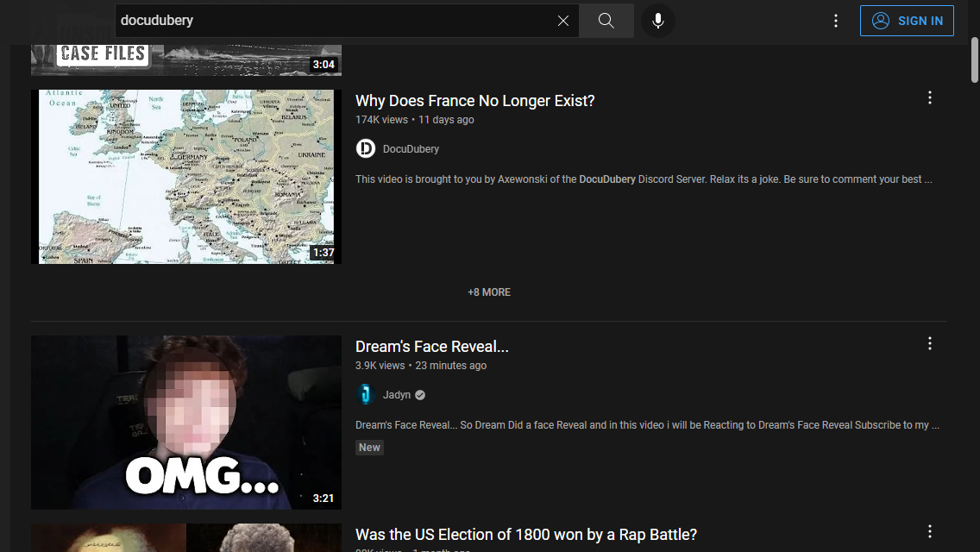980x552 pixels.
Task: Go to the Jadyn channel name link
Action: tap(397, 395)
